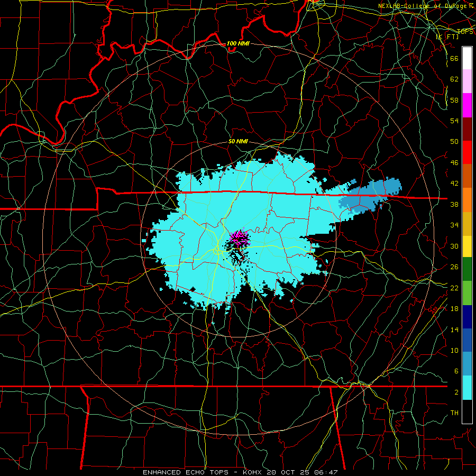Click the dark green 26 legend swatch

pyautogui.click(x=467, y=269)
